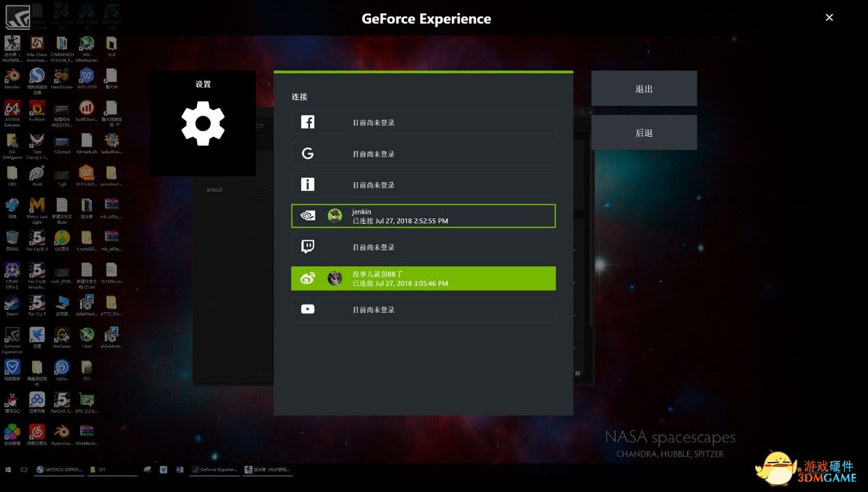Screen dimensions: 868x492
Task: Click the Imgur icon row
Action: [307, 185]
